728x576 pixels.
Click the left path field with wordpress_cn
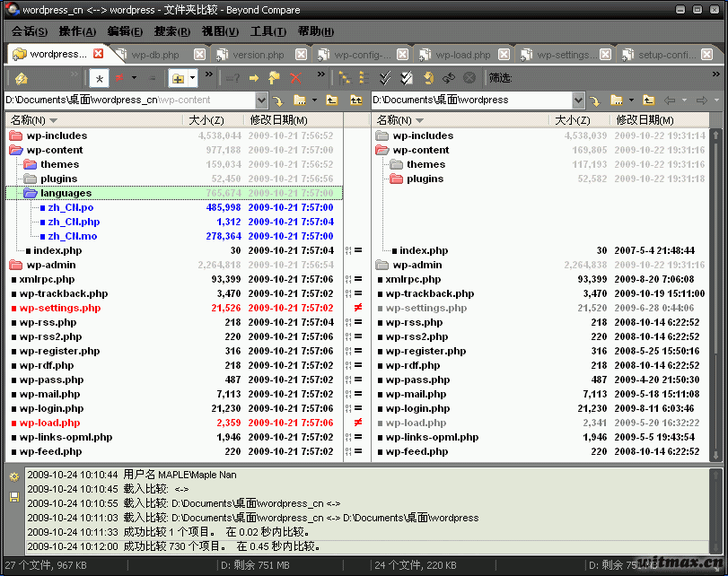tap(130, 100)
